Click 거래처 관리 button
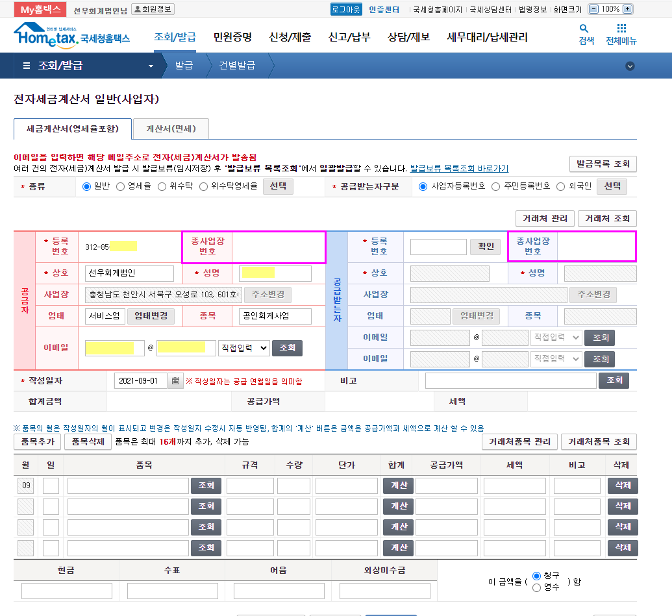This screenshot has height=616, width=672. pos(545,219)
